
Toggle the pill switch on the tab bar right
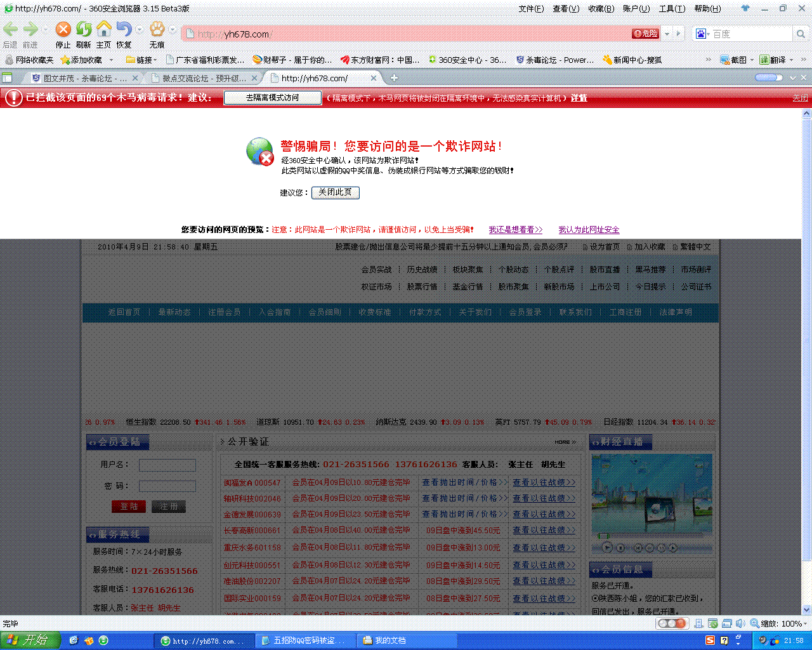coord(768,77)
